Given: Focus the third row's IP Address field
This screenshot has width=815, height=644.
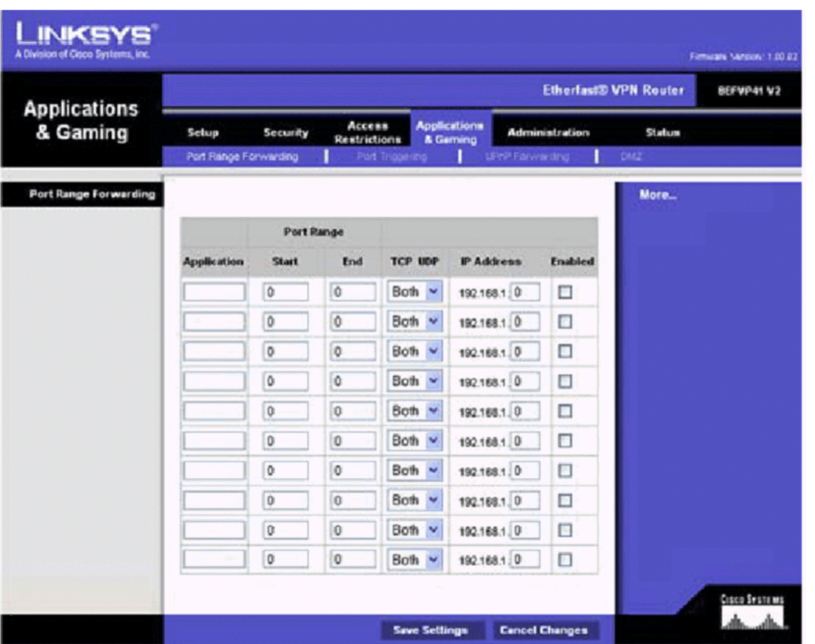Looking at the screenshot, I should tap(525, 351).
